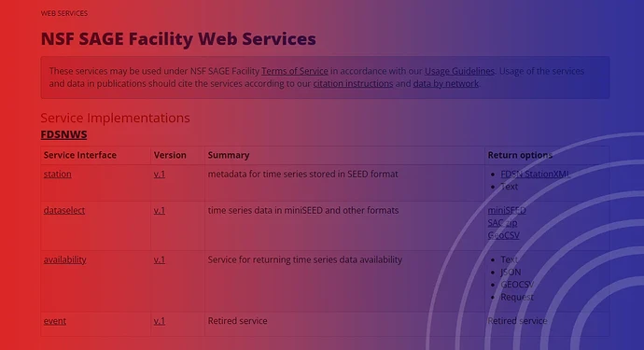
Task: Open the FDSN StationXML return option
Action: coord(535,175)
